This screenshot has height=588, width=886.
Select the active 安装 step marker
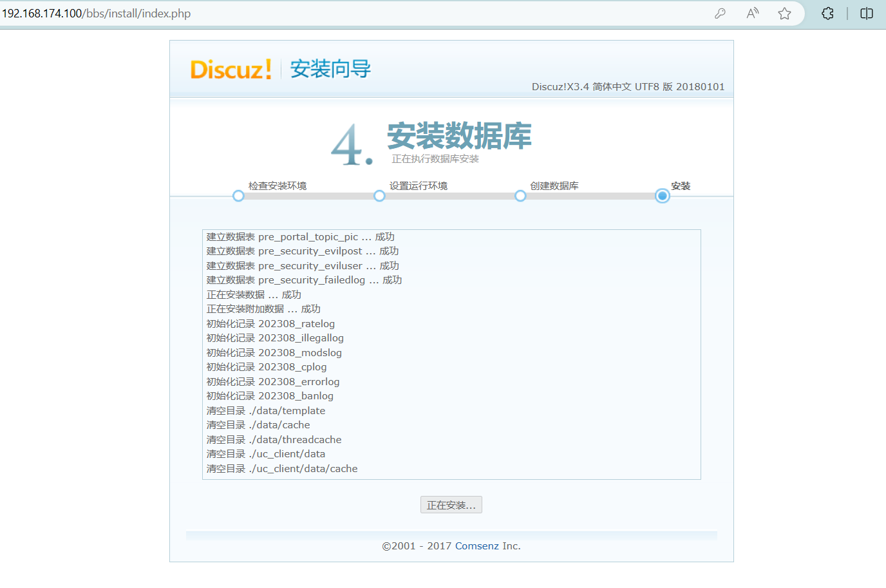(662, 196)
